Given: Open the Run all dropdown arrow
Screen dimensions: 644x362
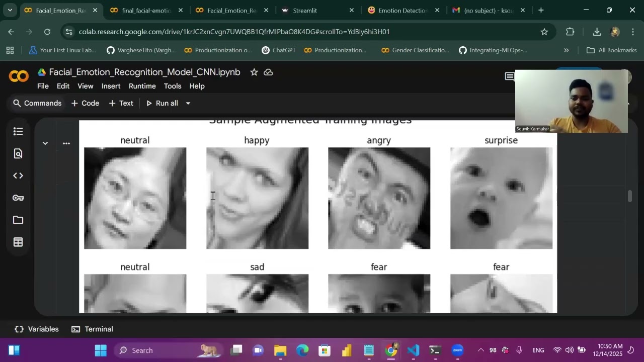Looking at the screenshot, I should pyautogui.click(x=188, y=104).
